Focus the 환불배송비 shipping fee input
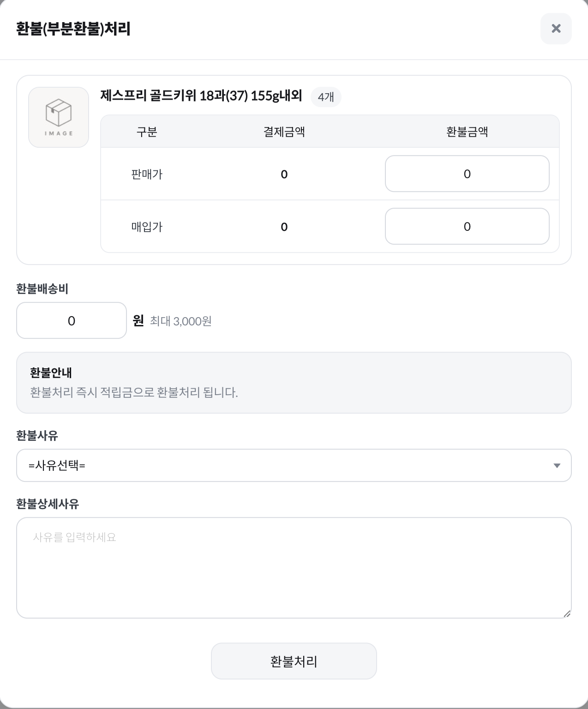This screenshot has width=588, height=709. (72, 321)
